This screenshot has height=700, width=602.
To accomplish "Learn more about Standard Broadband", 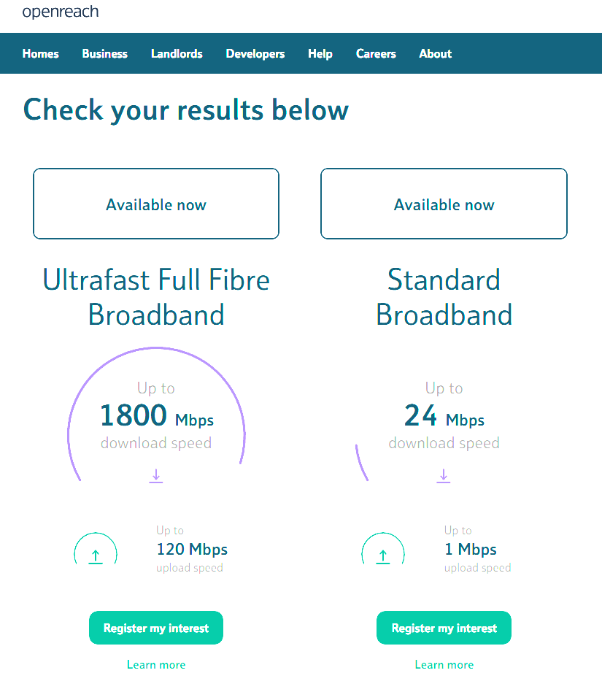I will [x=444, y=664].
